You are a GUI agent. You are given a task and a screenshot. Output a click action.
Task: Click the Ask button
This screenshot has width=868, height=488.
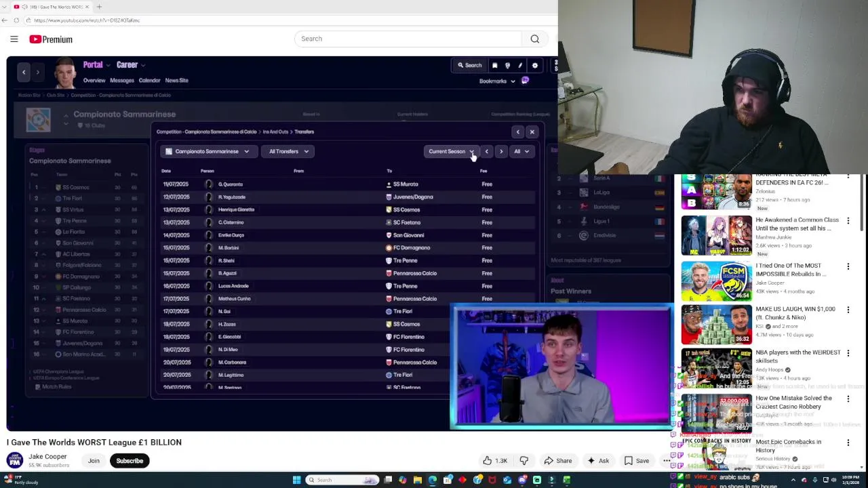coord(598,461)
